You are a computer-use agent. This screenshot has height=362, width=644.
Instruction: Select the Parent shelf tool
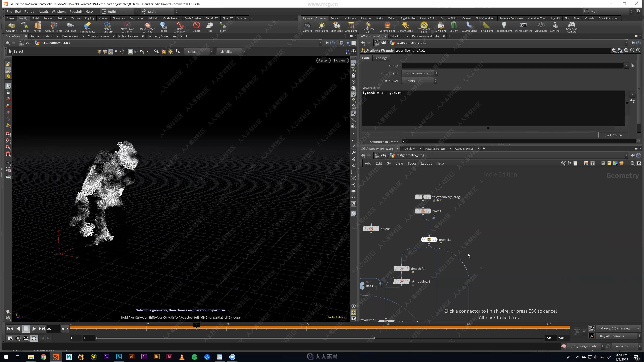[x=222, y=27]
